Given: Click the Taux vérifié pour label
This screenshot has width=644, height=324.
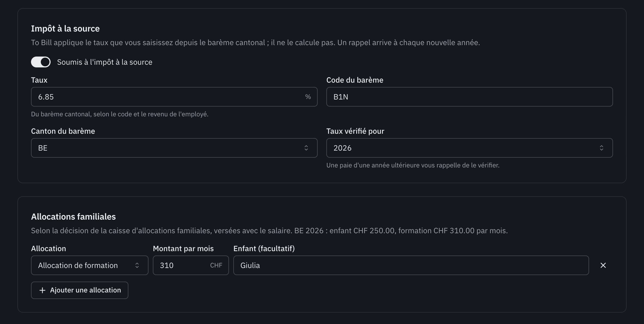Looking at the screenshot, I should (x=355, y=131).
